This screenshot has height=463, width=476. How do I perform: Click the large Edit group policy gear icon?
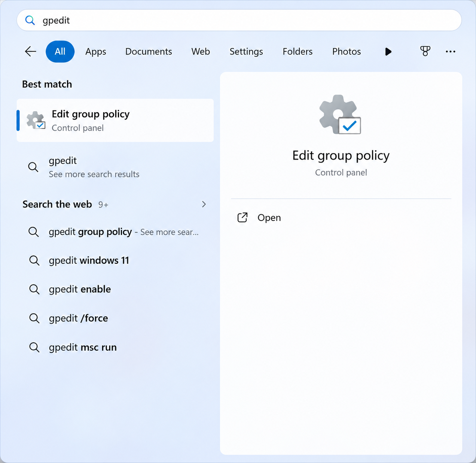click(x=340, y=114)
